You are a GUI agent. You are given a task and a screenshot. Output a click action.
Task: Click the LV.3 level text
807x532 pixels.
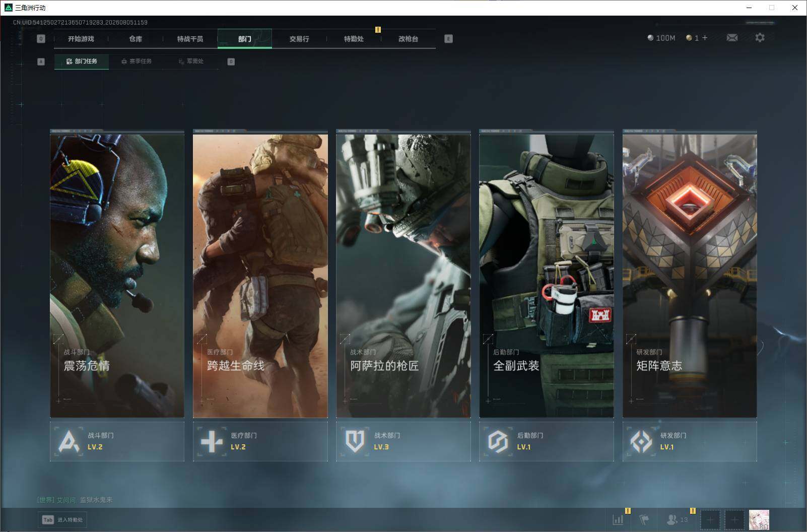(x=381, y=447)
